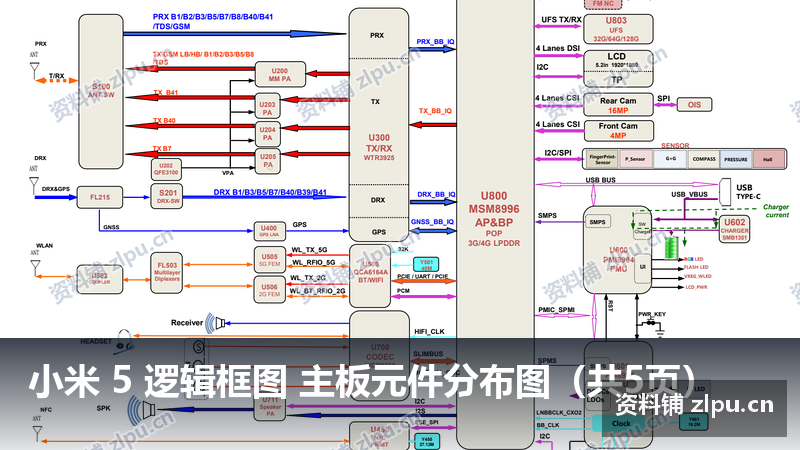Select the S201 DRX-SW block

(x=167, y=196)
